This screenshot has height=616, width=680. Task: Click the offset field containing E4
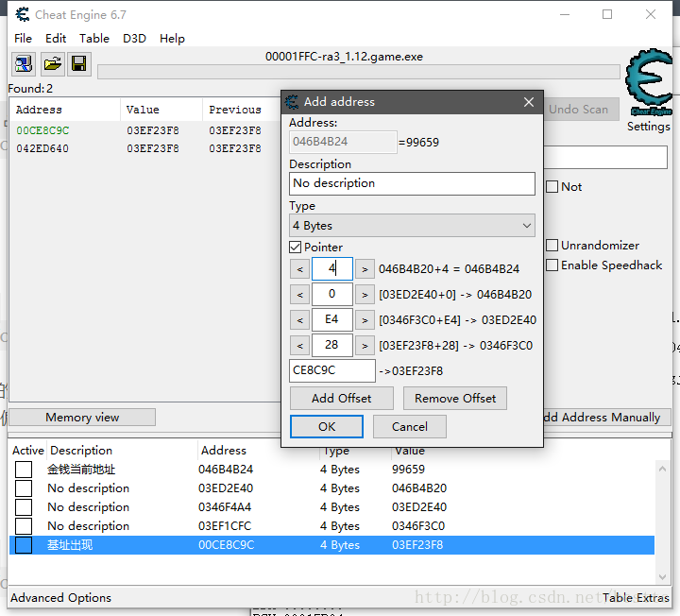click(331, 320)
